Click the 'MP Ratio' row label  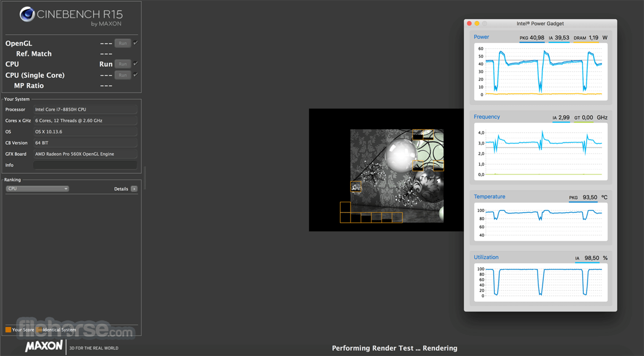(x=29, y=86)
